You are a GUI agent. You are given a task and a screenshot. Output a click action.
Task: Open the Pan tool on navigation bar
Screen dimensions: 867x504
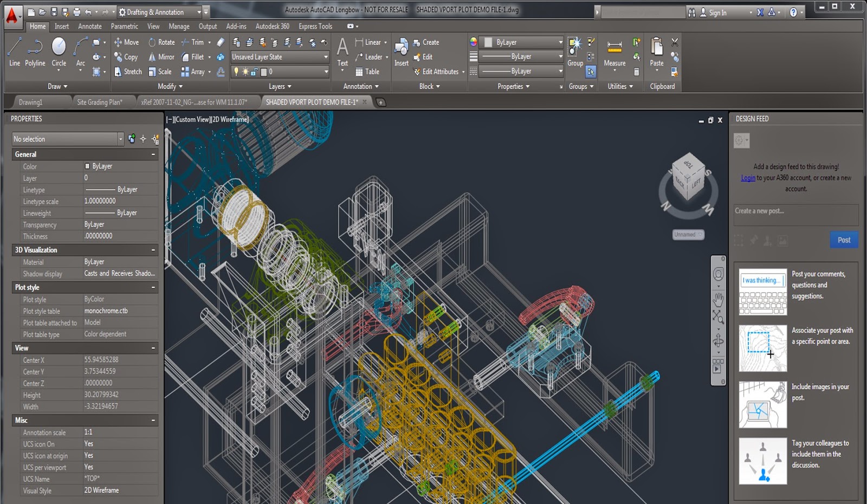(x=719, y=299)
